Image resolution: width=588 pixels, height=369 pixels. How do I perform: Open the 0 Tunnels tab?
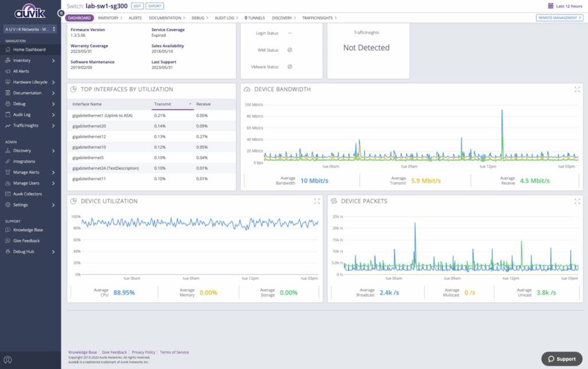click(254, 18)
